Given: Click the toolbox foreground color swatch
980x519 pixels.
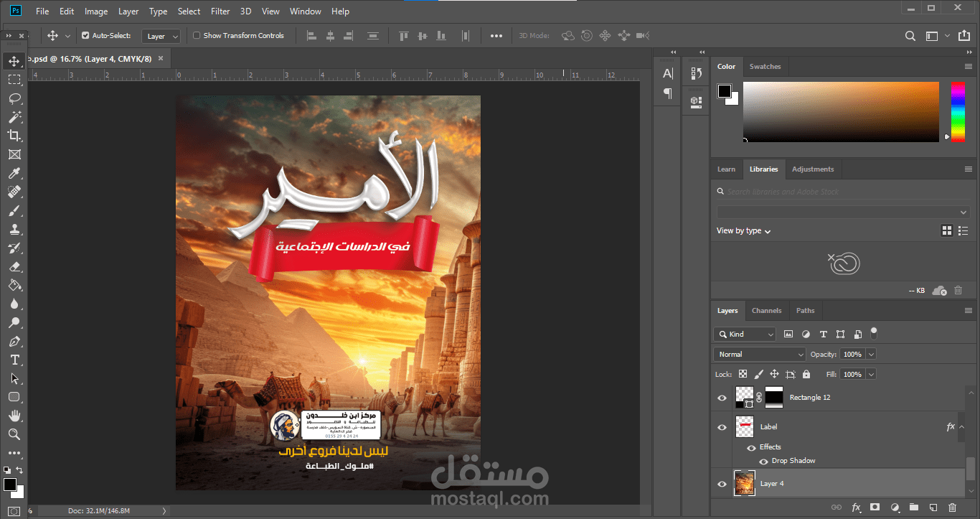Looking at the screenshot, I should point(10,485).
